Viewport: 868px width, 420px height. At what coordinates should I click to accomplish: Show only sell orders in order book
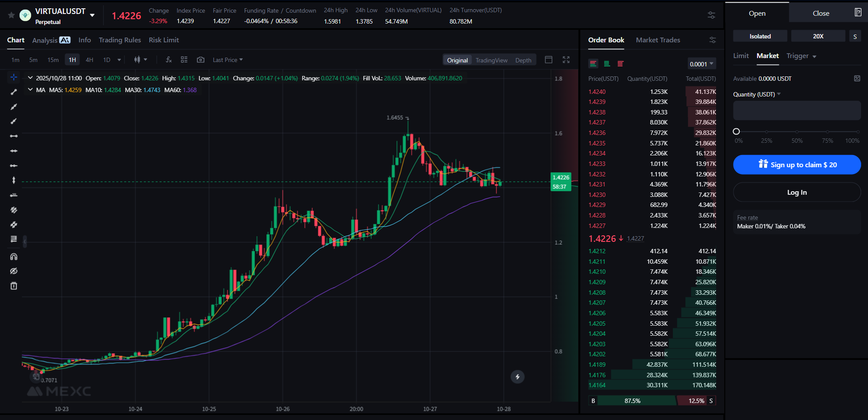[x=620, y=64]
